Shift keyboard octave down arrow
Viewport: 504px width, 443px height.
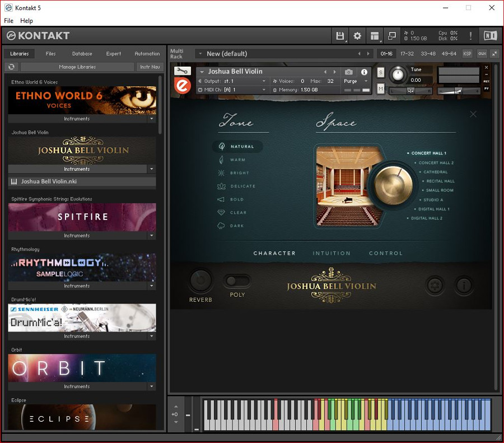pyautogui.click(x=176, y=422)
